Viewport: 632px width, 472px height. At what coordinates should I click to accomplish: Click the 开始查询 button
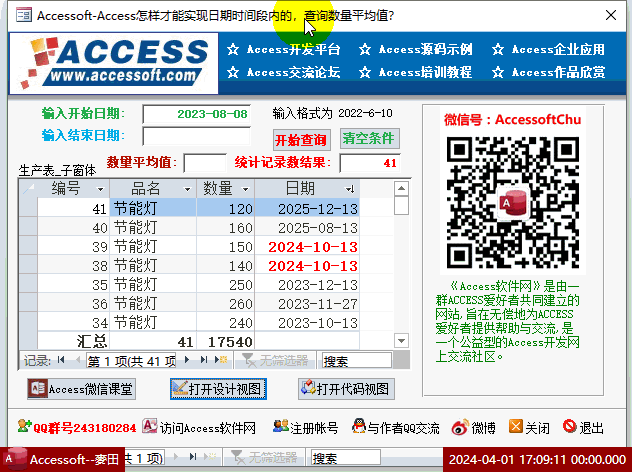click(x=301, y=140)
